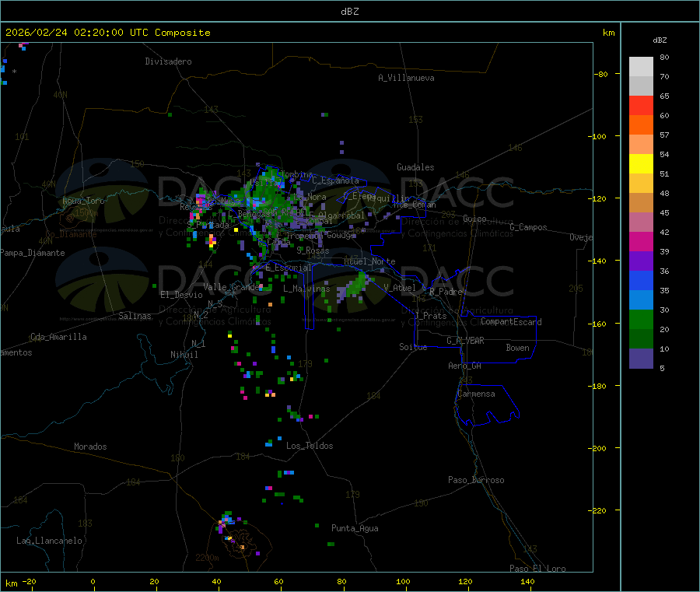Click the red 60-65 dBZ legend swatch

[641, 105]
